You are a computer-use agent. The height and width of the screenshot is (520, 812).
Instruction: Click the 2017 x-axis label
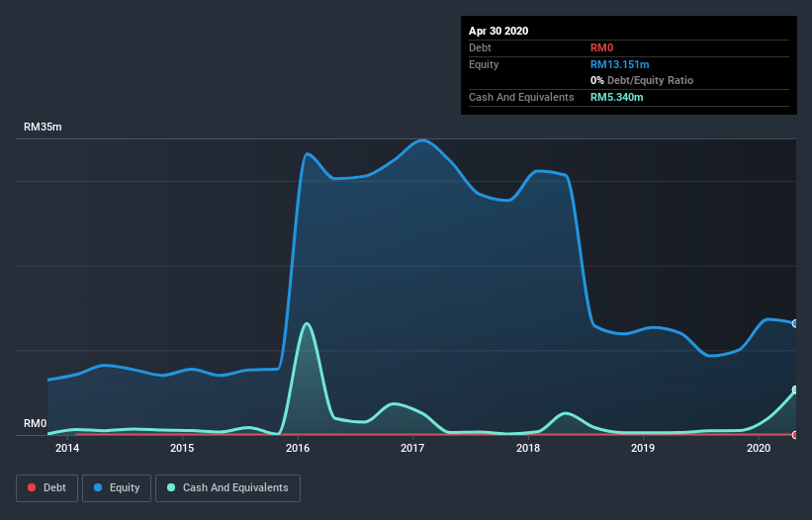[x=412, y=448]
